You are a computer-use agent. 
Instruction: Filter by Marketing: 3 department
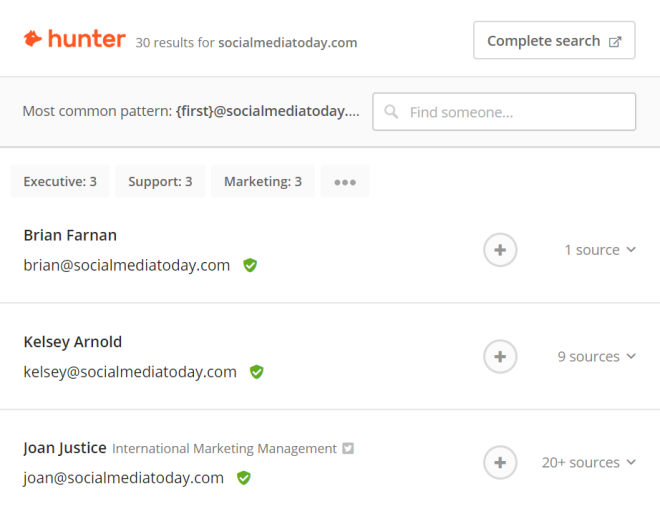point(263,181)
